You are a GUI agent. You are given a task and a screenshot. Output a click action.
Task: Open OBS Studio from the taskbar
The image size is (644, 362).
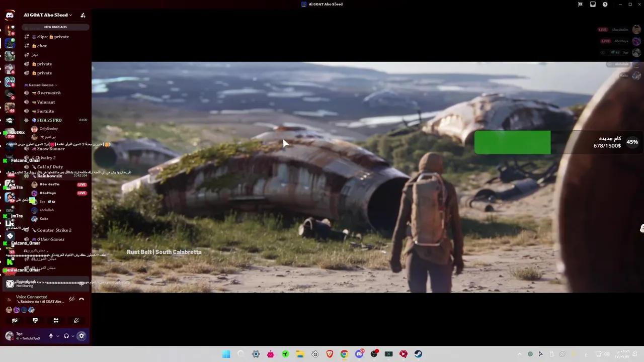[374, 354]
